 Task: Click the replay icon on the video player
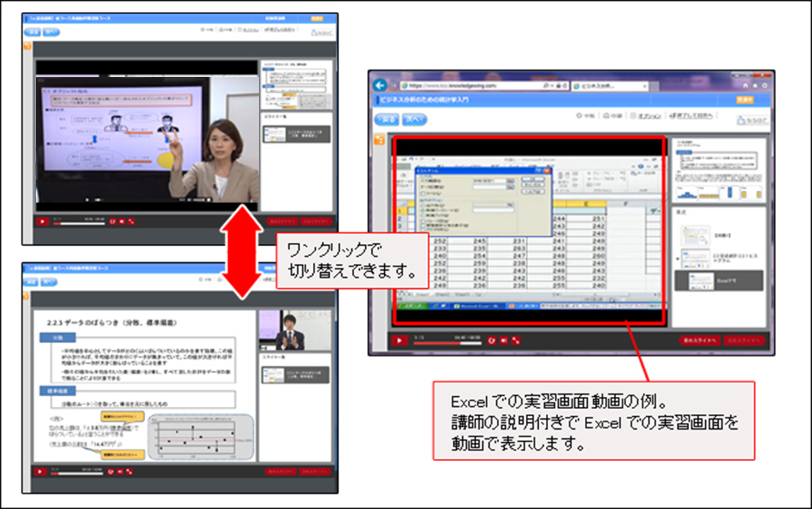492,340
